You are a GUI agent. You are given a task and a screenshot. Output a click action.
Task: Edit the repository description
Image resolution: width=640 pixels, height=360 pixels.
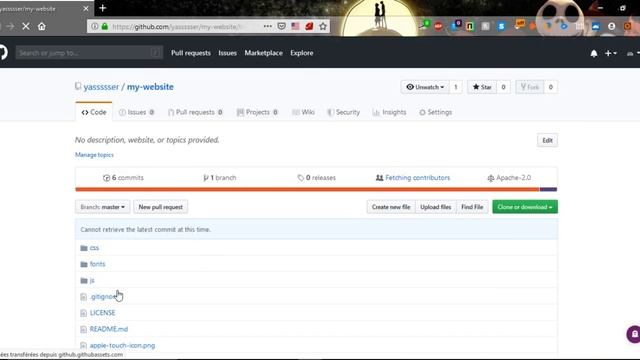[547, 140]
